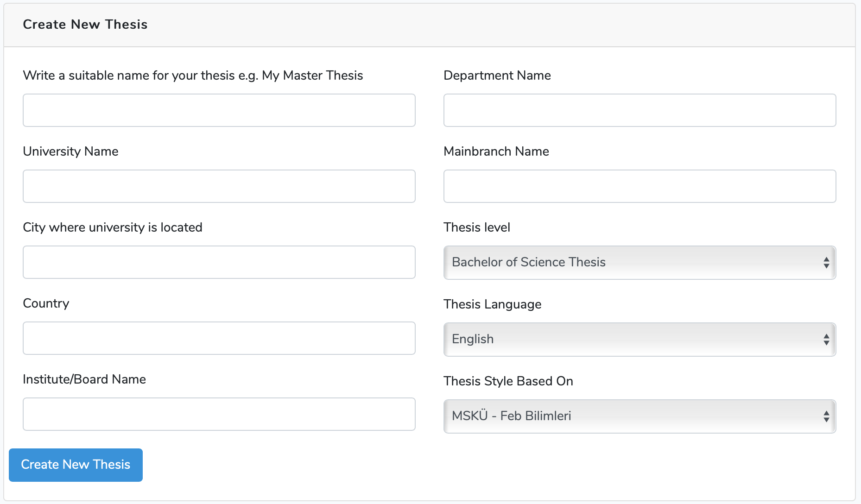Click the thesis name input field
Screen dimensions: 861x504
coord(219,110)
